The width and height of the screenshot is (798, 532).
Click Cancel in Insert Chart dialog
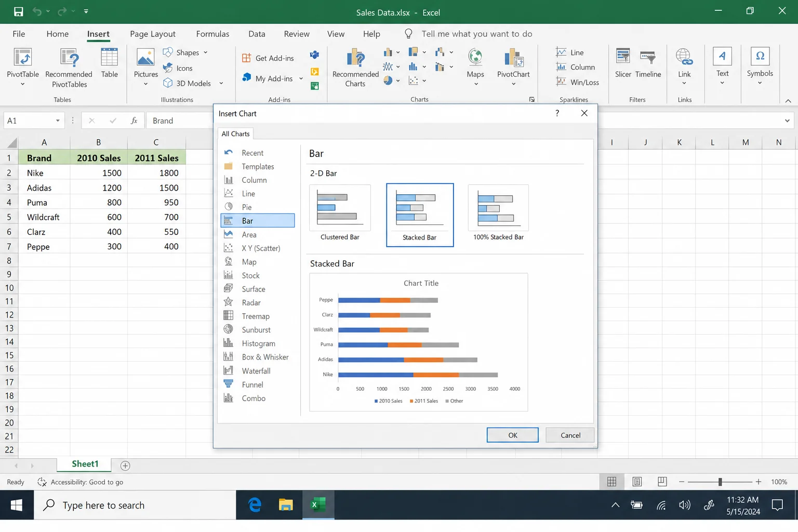coord(570,435)
